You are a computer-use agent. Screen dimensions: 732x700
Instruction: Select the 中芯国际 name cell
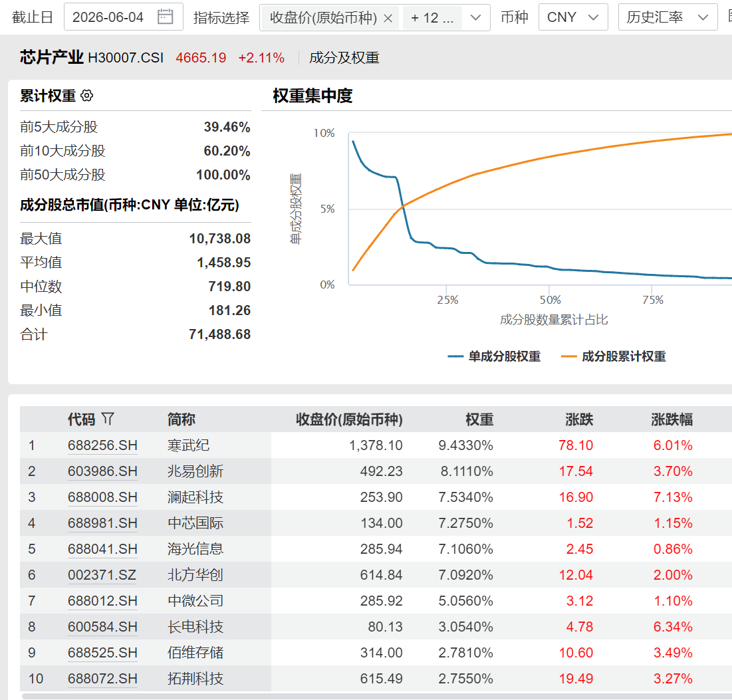195,523
